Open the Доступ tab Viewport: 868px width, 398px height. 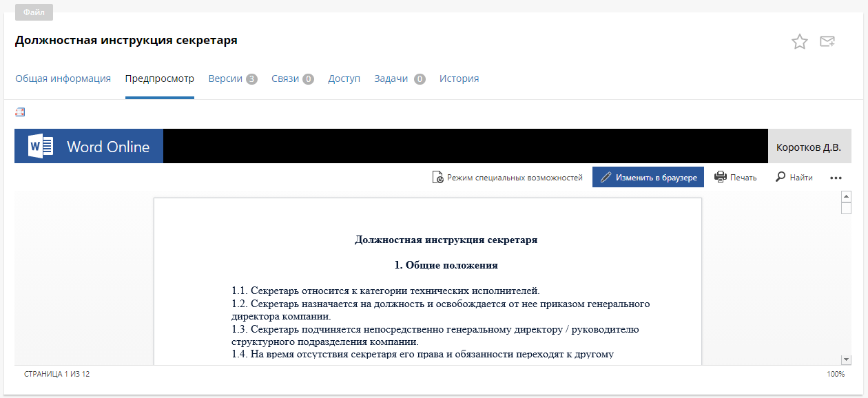tap(344, 78)
